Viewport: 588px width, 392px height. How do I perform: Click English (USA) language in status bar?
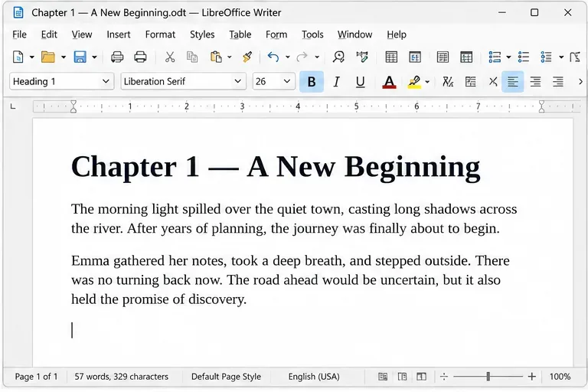(x=314, y=376)
